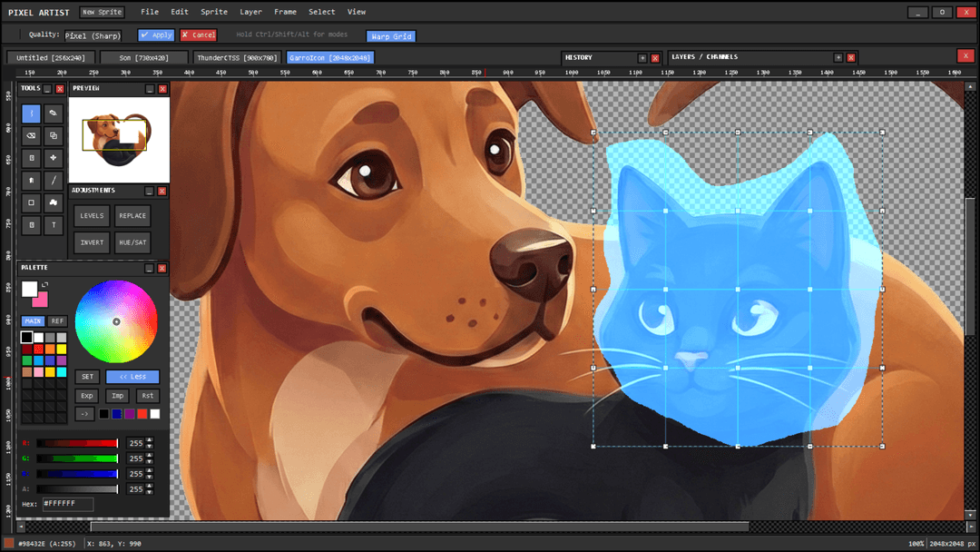This screenshot has width=980, height=552.
Task: Toggle the Warp Grid mode
Action: tap(391, 36)
